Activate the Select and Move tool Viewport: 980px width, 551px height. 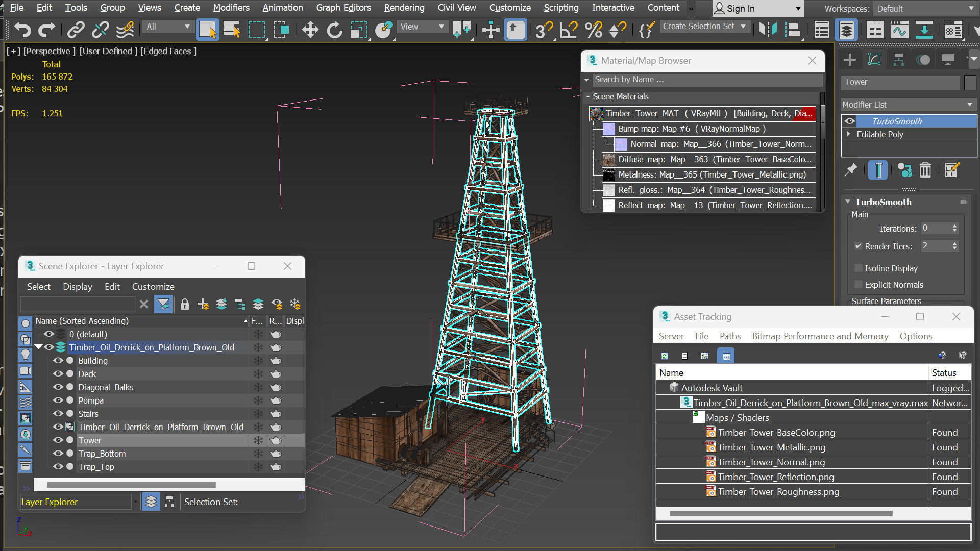pyautogui.click(x=310, y=30)
